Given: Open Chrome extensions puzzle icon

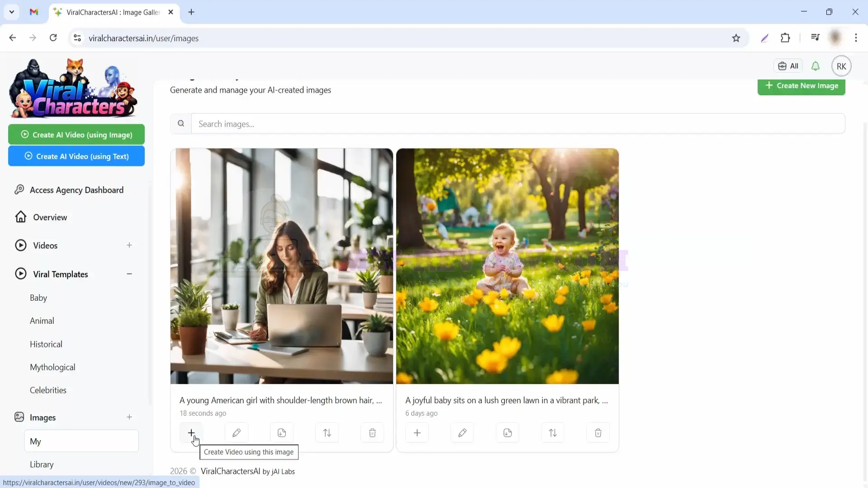Looking at the screenshot, I should tap(785, 38).
